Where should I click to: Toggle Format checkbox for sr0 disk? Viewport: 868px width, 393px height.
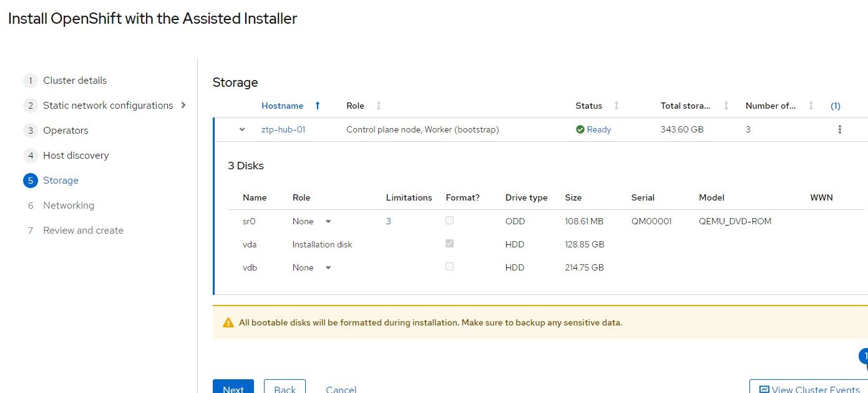coord(450,221)
